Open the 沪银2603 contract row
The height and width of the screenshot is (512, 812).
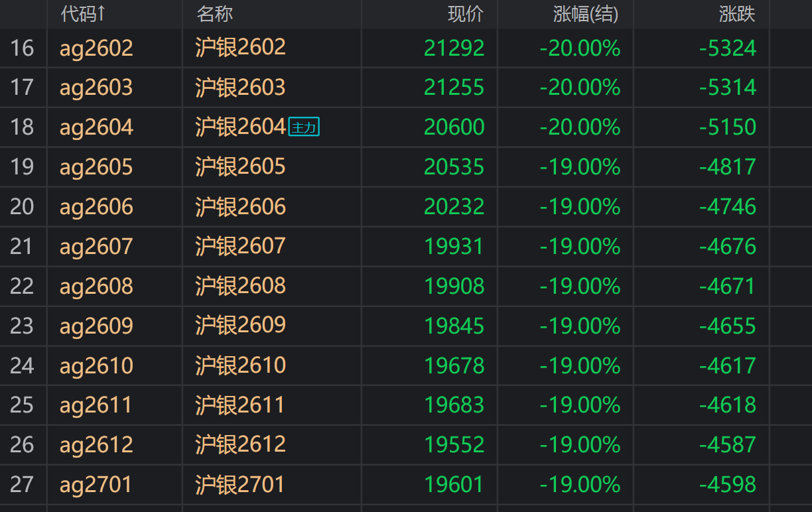240,88
